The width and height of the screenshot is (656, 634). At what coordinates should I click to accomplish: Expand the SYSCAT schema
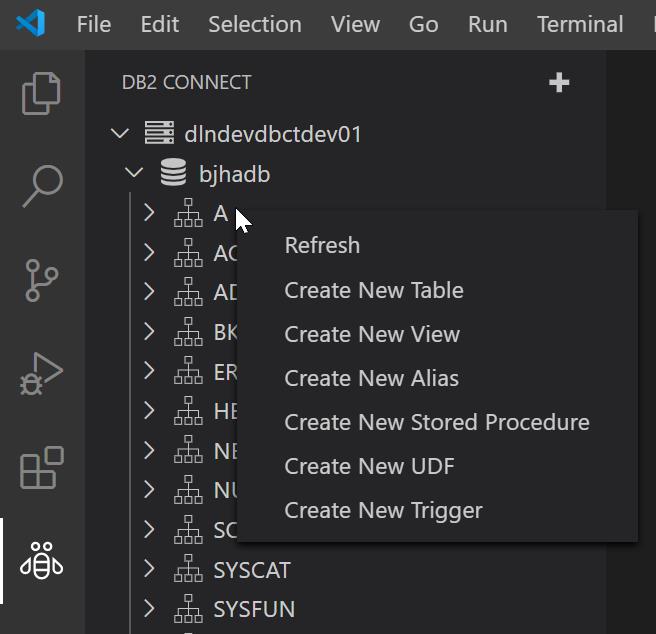click(149, 569)
